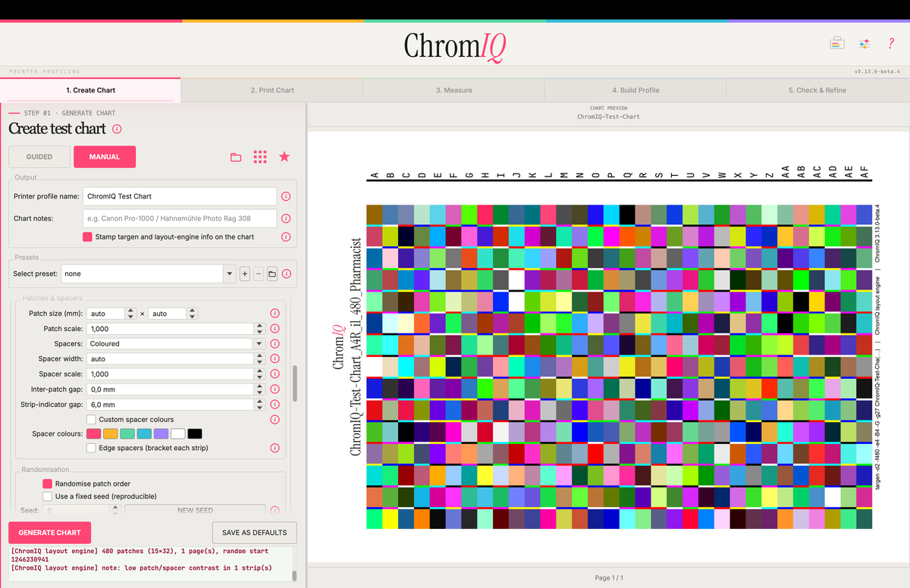Screen dimensions: 910x588
Task: Select the purple spacer colour swatch
Action: pyautogui.click(x=161, y=433)
